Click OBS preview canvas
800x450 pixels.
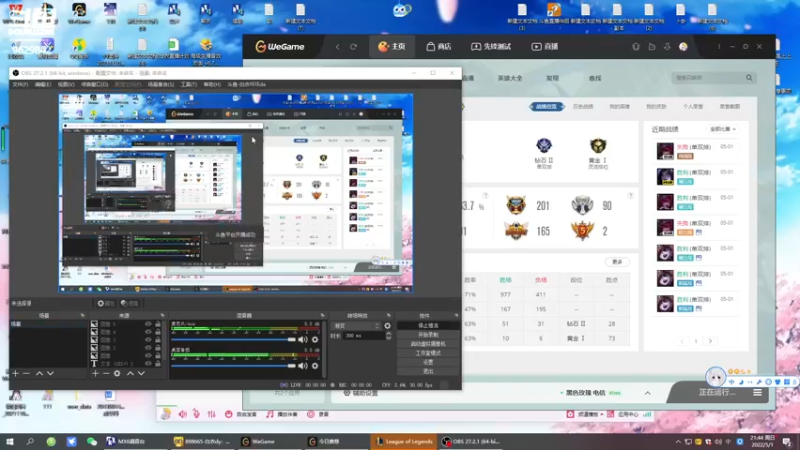pos(236,193)
